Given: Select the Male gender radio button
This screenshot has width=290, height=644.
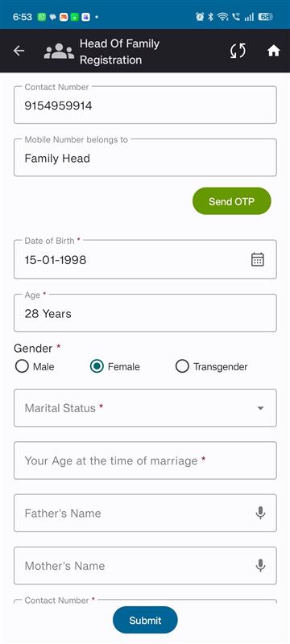Looking at the screenshot, I should [x=22, y=366].
